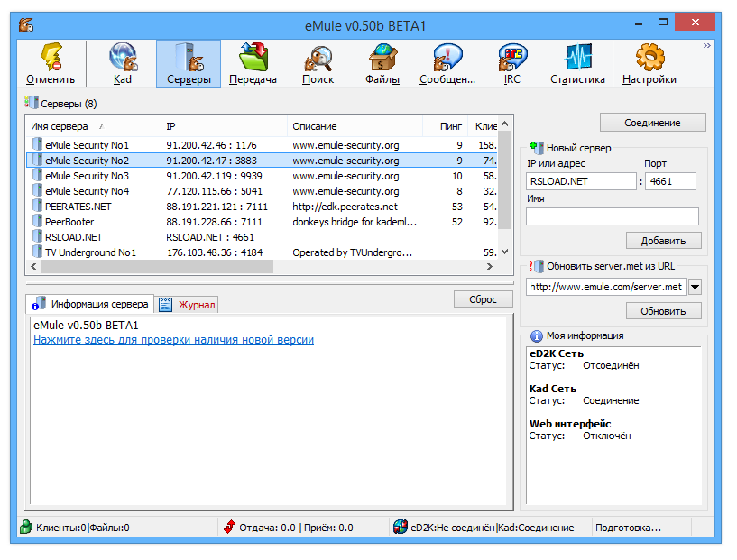Expand the toolbar overflow chevron
The height and width of the screenshot is (560, 737).
tap(706, 46)
